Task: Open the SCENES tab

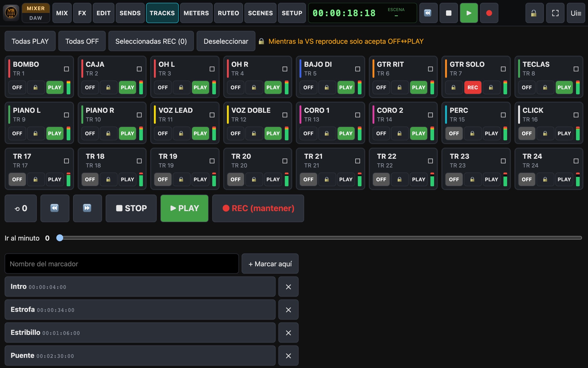Action: [x=260, y=13]
